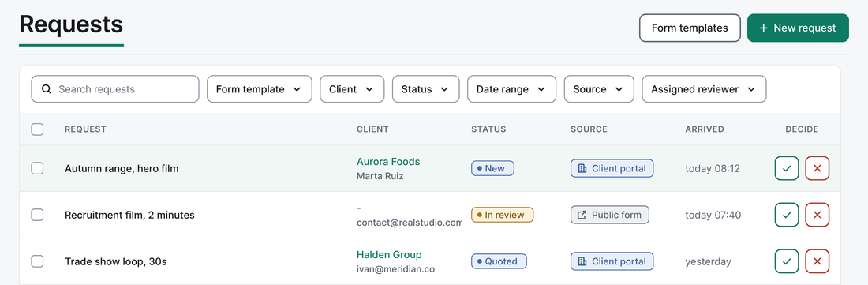Select the Autumn range, hero film row checkbox
Image resolution: width=868 pixels, height=285 pixels.
tap(37, 168)
